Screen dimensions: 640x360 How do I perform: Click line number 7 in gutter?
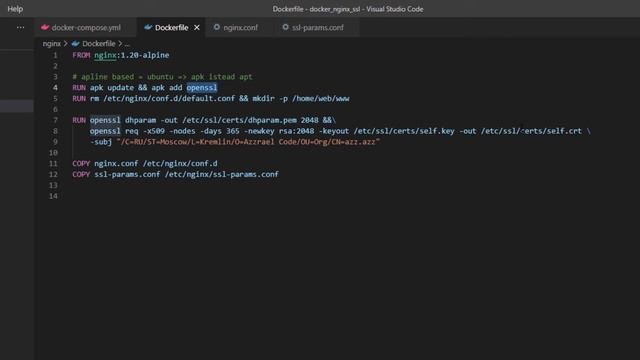[x=55, y=120]
